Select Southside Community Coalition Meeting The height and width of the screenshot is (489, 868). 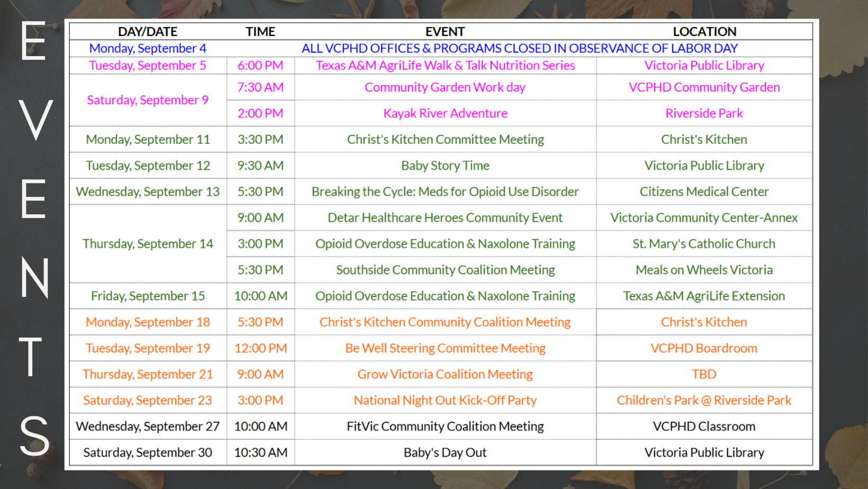(445, 270)
